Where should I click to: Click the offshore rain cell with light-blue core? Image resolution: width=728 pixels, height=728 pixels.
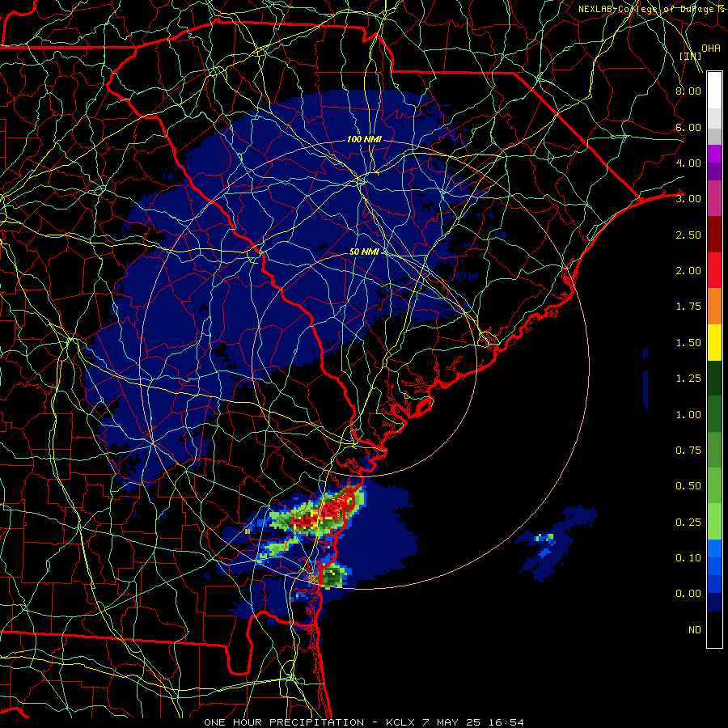click(x=555, y=544)
